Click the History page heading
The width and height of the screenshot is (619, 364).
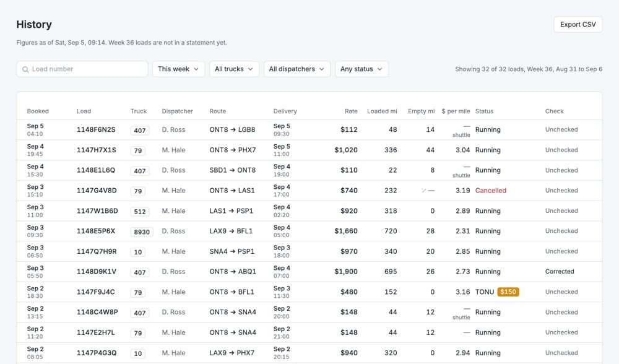[34, 25]
